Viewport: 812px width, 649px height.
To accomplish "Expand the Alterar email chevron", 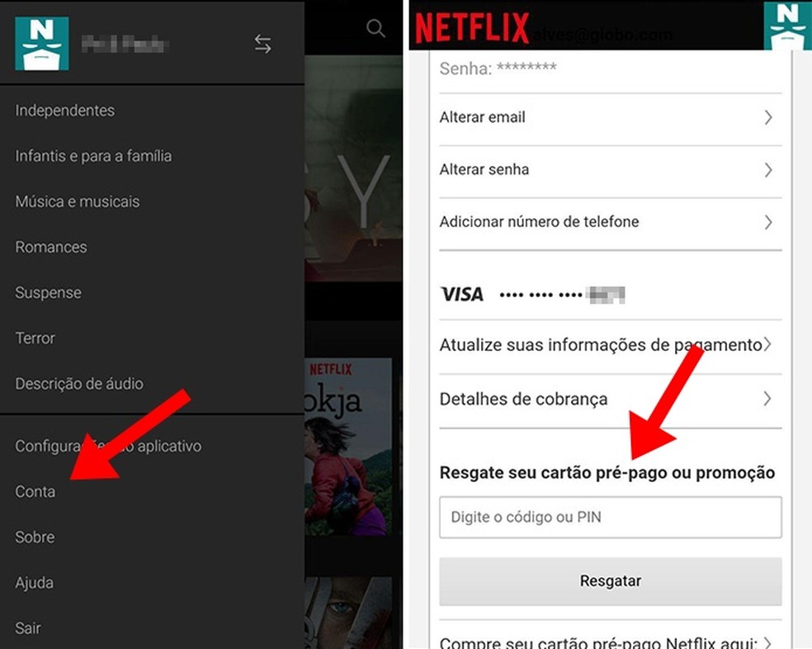I will [x=768, y=118].
